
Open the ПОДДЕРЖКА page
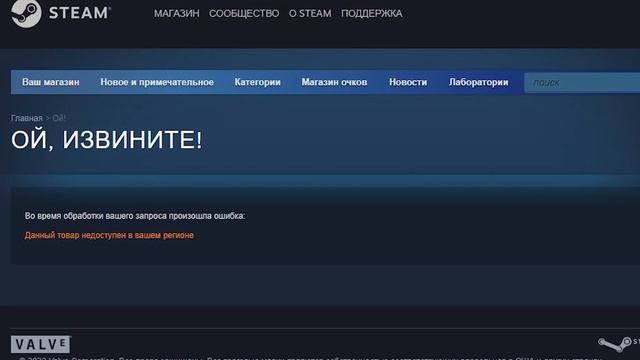click(x=371, y=13)
